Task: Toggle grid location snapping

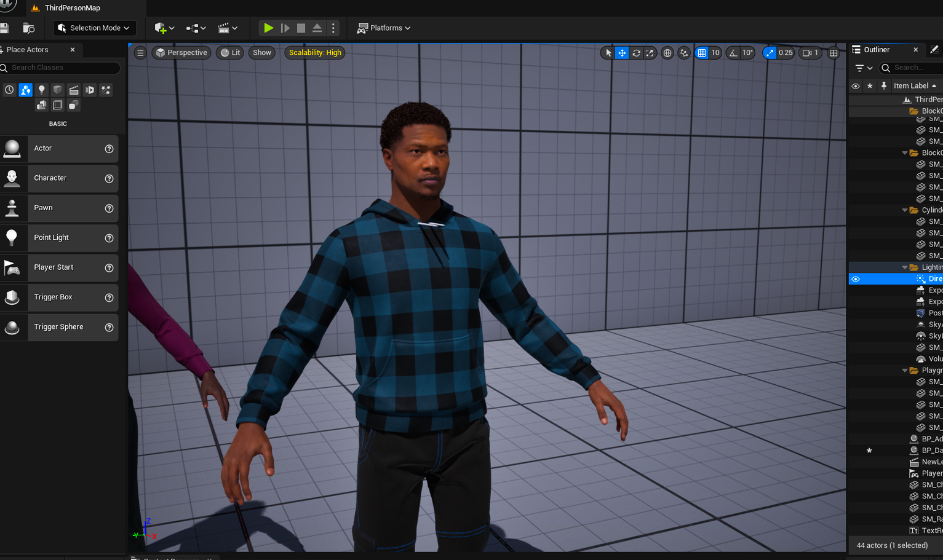Action: pyautogui.click(x=702, y=53)
